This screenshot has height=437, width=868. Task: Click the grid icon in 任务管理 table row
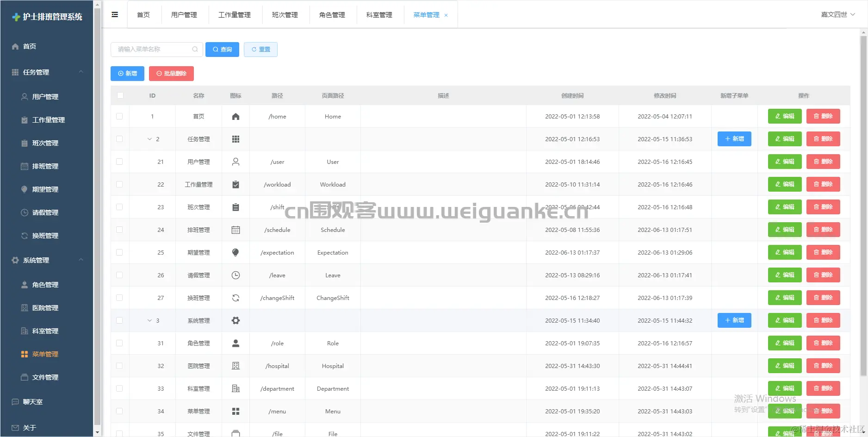pos(236,139)
